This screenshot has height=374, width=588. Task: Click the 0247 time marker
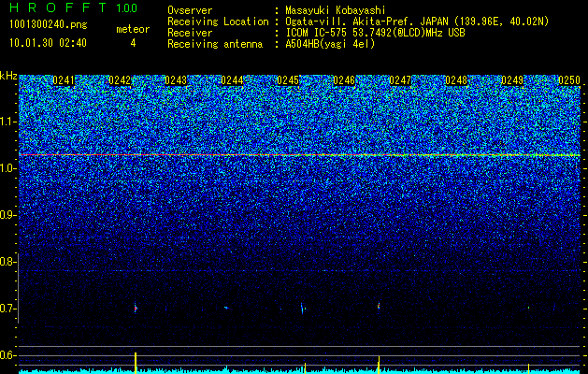pyautogui.click(x=400, y=80)
